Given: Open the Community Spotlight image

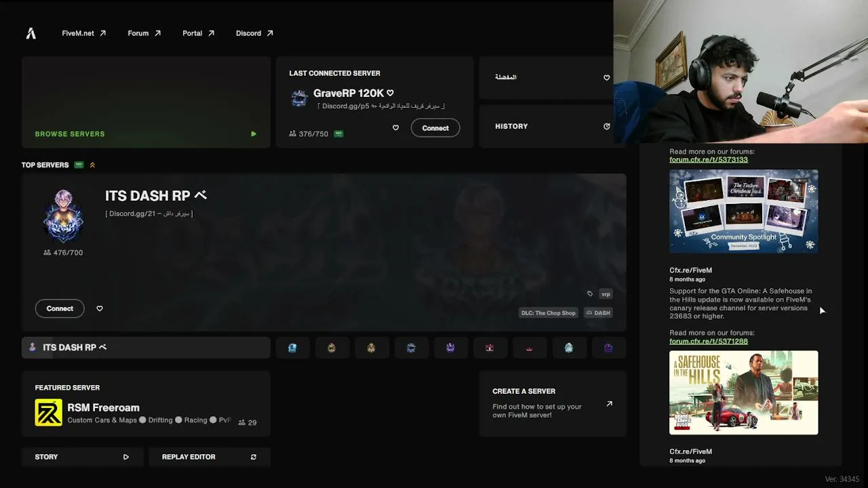Looking at the screenshot, I should tap(744, 211).
